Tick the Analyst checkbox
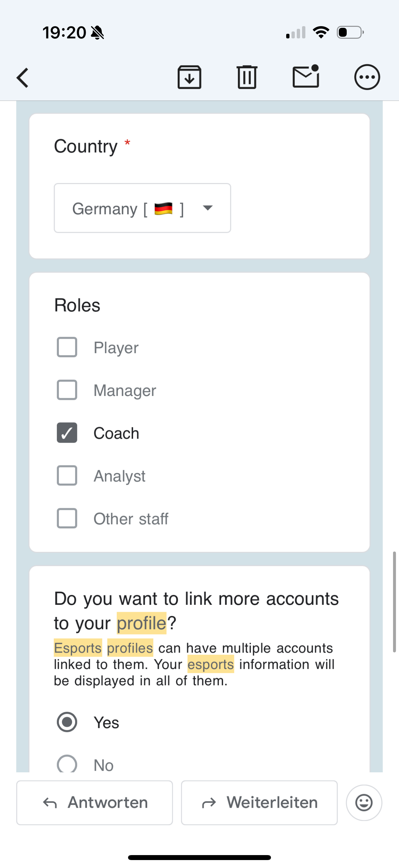Viewport: 399px width, 868px height. (67, 475)
